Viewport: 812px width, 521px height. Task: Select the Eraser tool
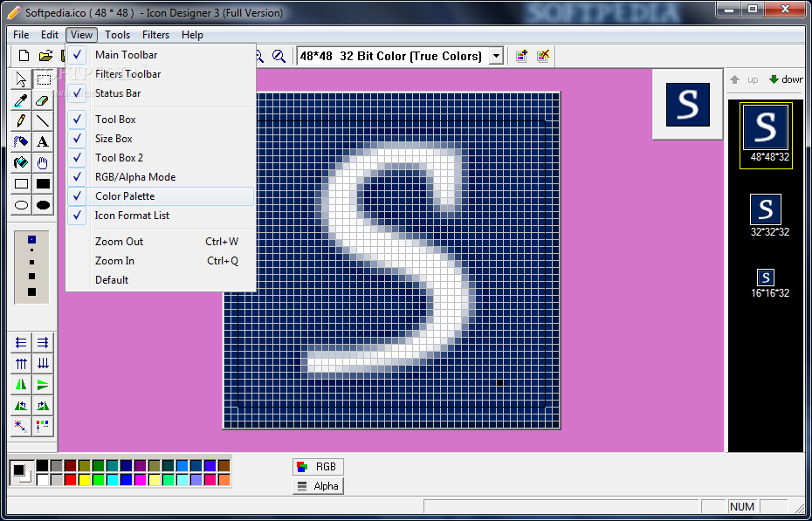pyautogui.click(x=43, y=100)
